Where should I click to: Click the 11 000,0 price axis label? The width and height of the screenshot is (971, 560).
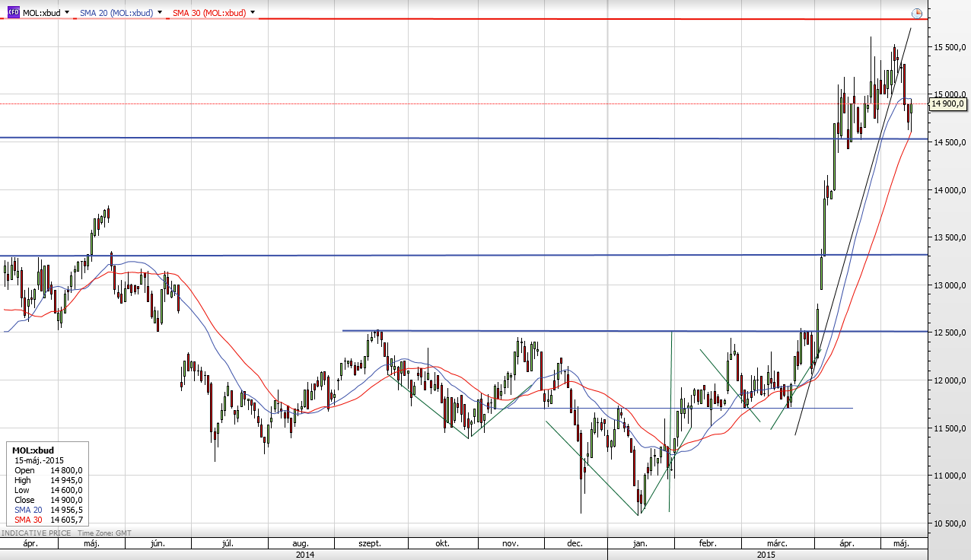pos(949,476)
